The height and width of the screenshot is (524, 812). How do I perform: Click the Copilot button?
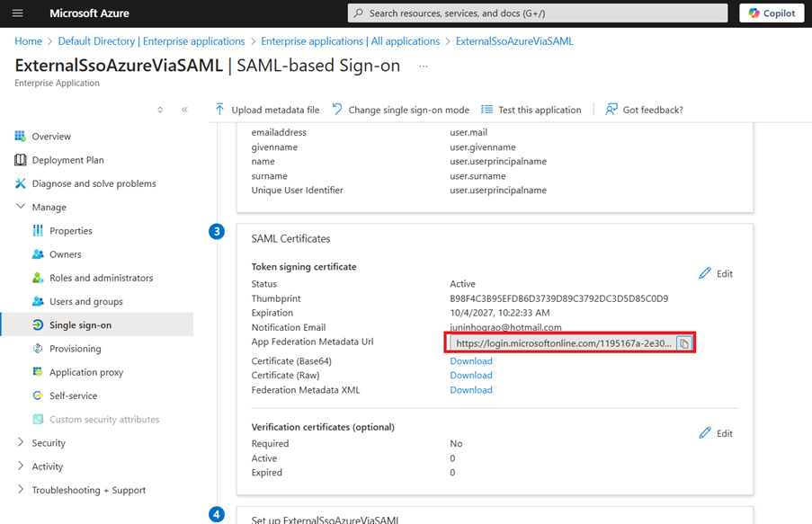click(772, 13)
